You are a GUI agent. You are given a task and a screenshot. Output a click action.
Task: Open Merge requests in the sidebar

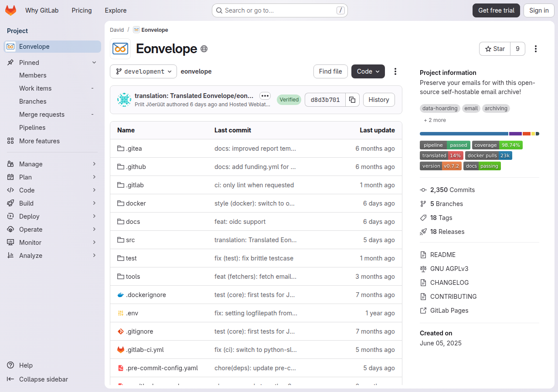42,115
